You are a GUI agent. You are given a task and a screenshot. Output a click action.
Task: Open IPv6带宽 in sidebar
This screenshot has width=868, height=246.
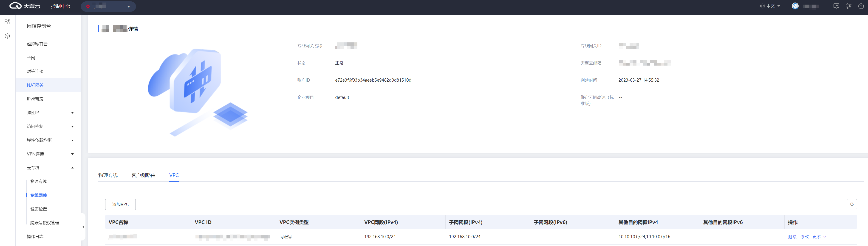pos(35,99)
